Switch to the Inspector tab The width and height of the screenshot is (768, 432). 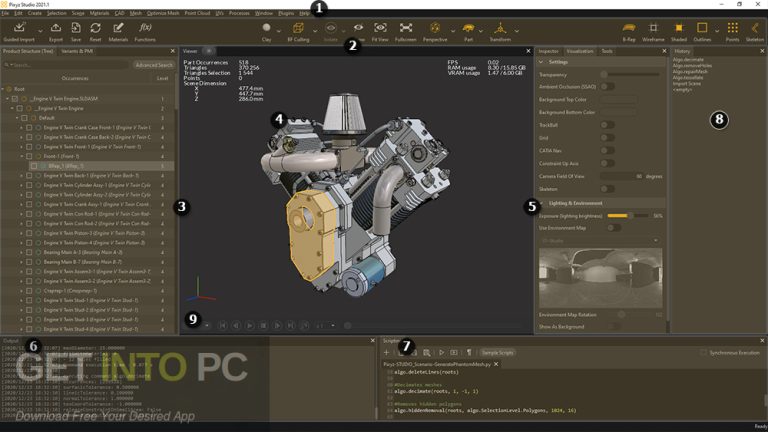point(549,50)
